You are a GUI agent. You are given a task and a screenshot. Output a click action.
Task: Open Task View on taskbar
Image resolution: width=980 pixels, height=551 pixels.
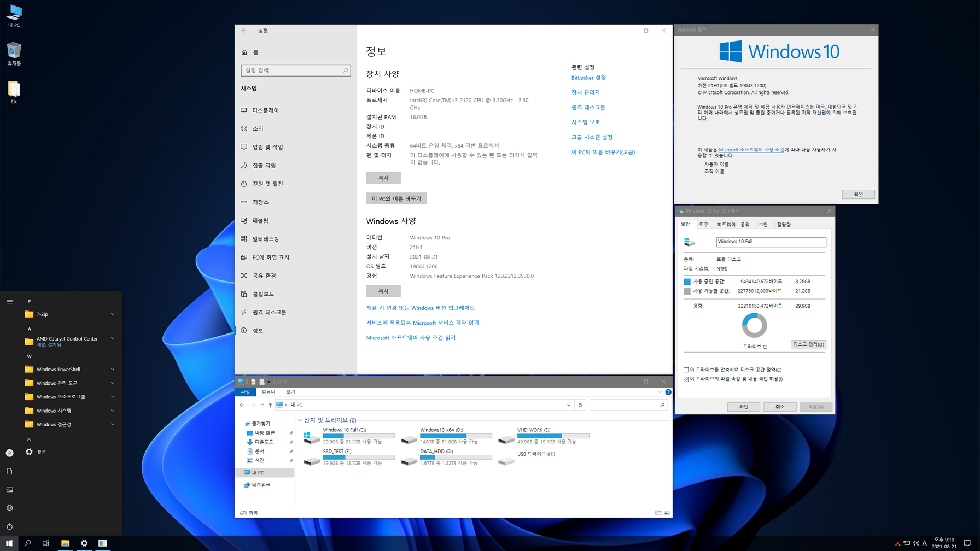[x=46, y=543]
